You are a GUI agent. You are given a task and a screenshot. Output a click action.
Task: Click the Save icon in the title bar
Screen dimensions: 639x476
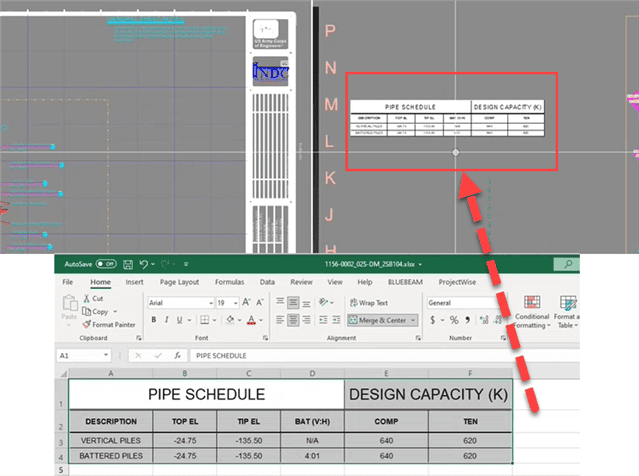click(127, 264)
